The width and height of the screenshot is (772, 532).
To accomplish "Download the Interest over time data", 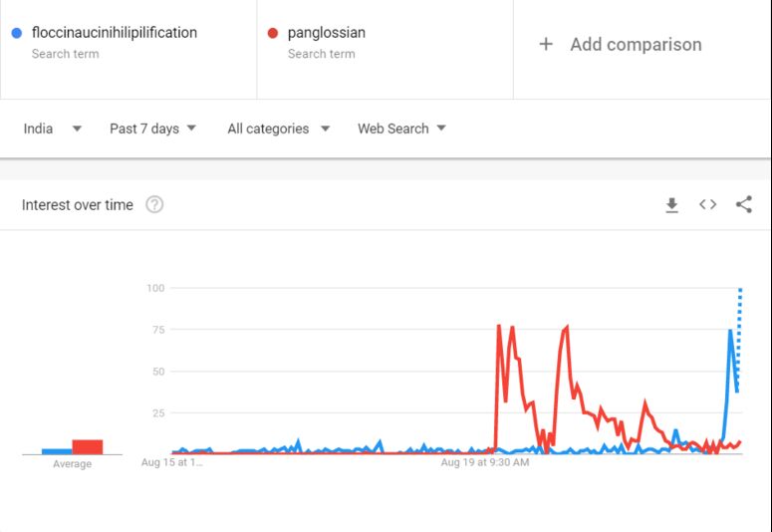I will click(671, 205).
